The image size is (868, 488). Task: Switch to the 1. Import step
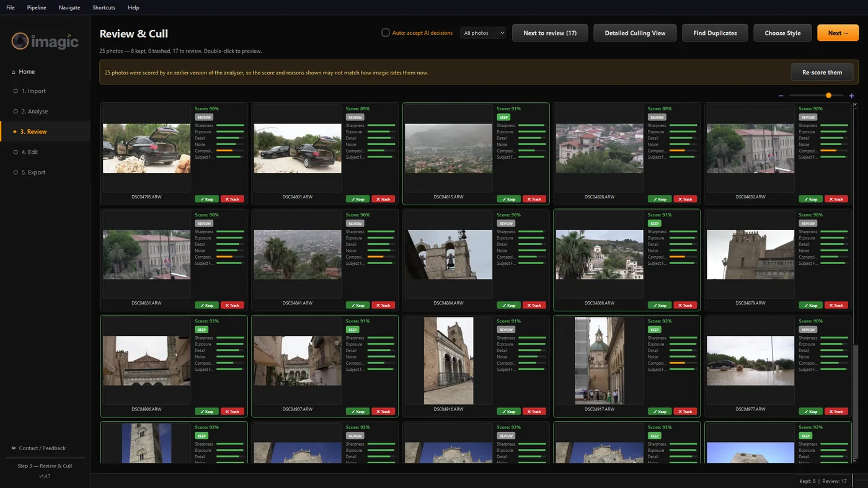coord(45,91)
